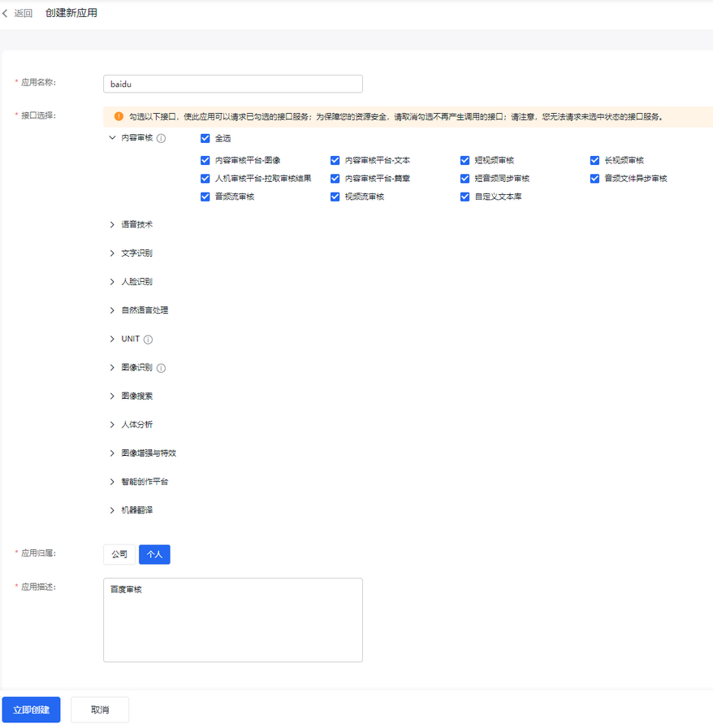Viewport: 713px width, 728px height.
Task: Uncheck the 长视频审核 checkbox
Action: point(595,160)
